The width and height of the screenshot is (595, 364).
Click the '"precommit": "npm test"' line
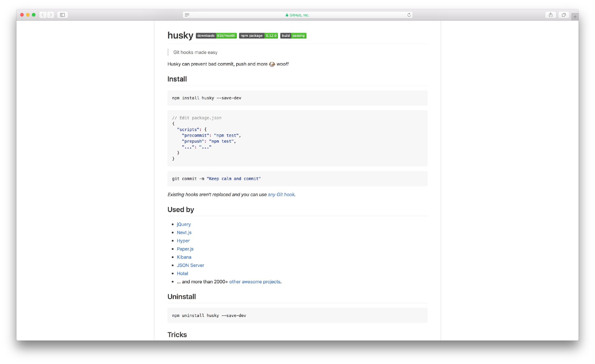[211, 136]
